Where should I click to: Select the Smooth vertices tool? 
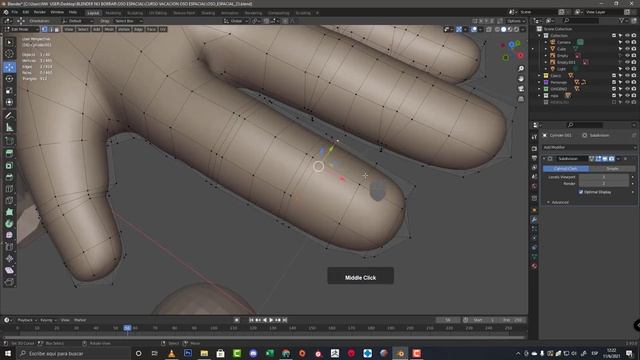pos(9,235)
